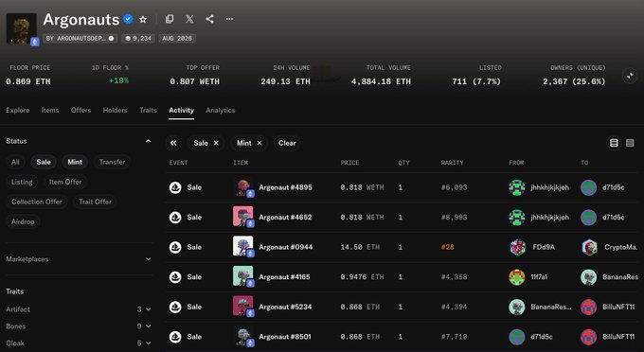
Task: Open BananaRes buyer avatar in Argonaut #4165 row
Action: tap(588, 277)
